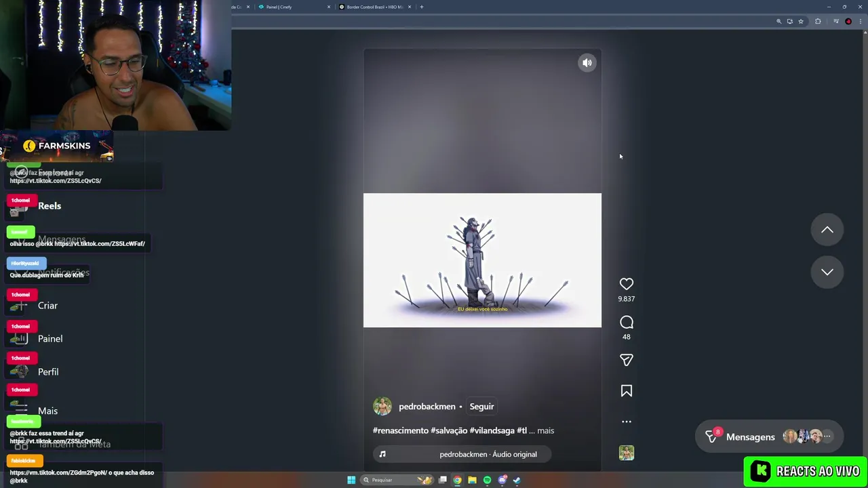
Task: Click the install app icon in the address bar
Action: coord(790,22)
